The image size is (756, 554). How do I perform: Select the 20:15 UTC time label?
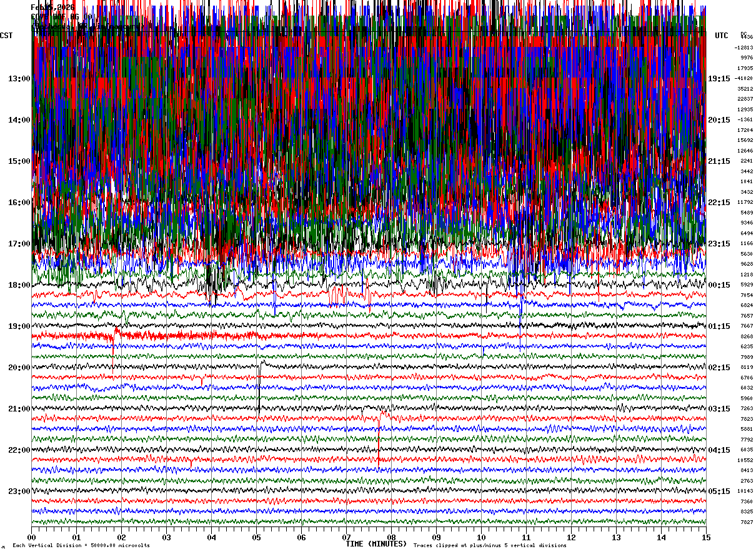click(x=719, y=120)
